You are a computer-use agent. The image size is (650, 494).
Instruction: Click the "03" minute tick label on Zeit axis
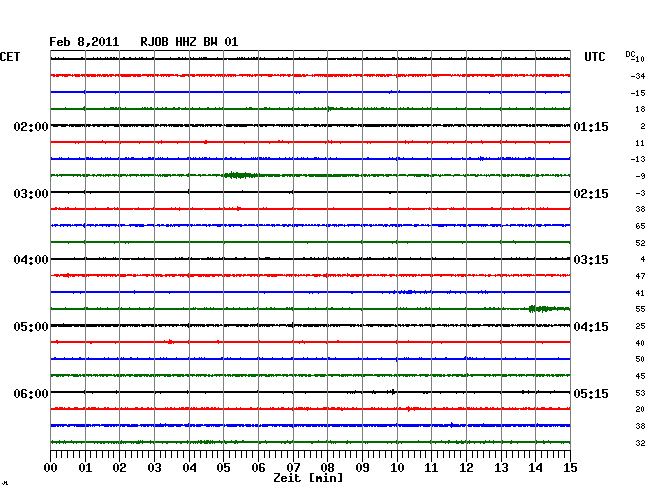[154, 468]
